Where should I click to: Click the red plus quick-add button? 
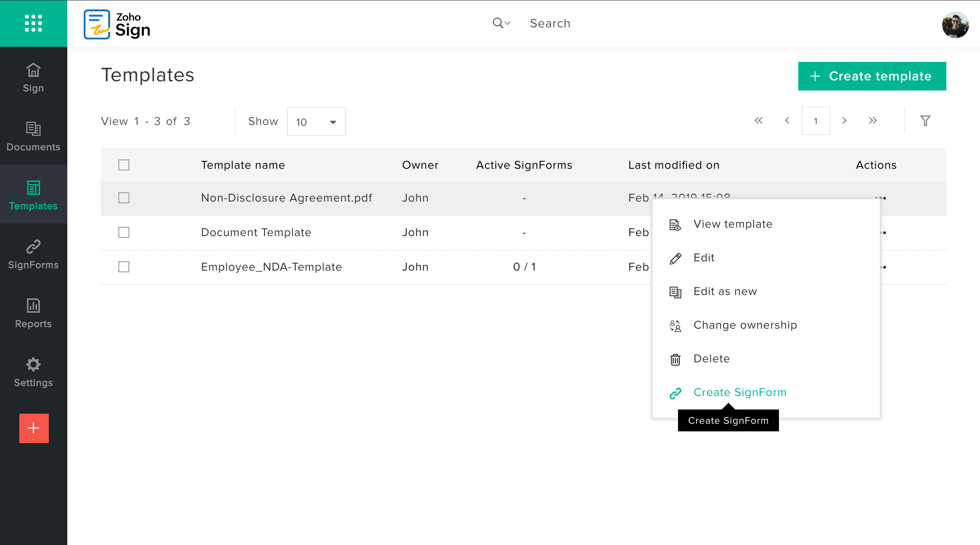[x=34, y=428]
